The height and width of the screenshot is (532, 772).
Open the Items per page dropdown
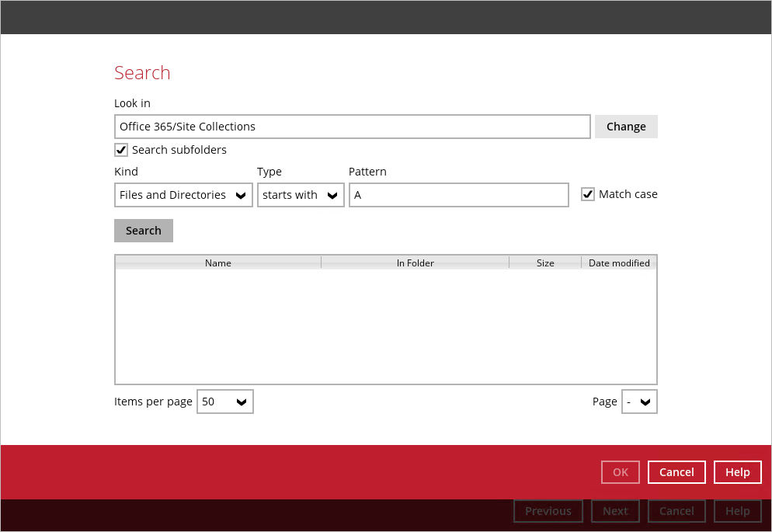point(224,402)
